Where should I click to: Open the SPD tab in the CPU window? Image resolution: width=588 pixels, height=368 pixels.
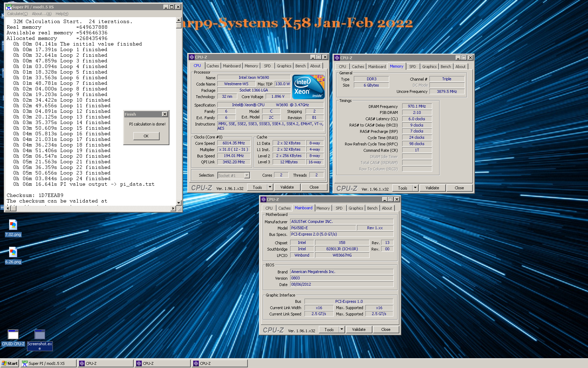tap(267, 66)
